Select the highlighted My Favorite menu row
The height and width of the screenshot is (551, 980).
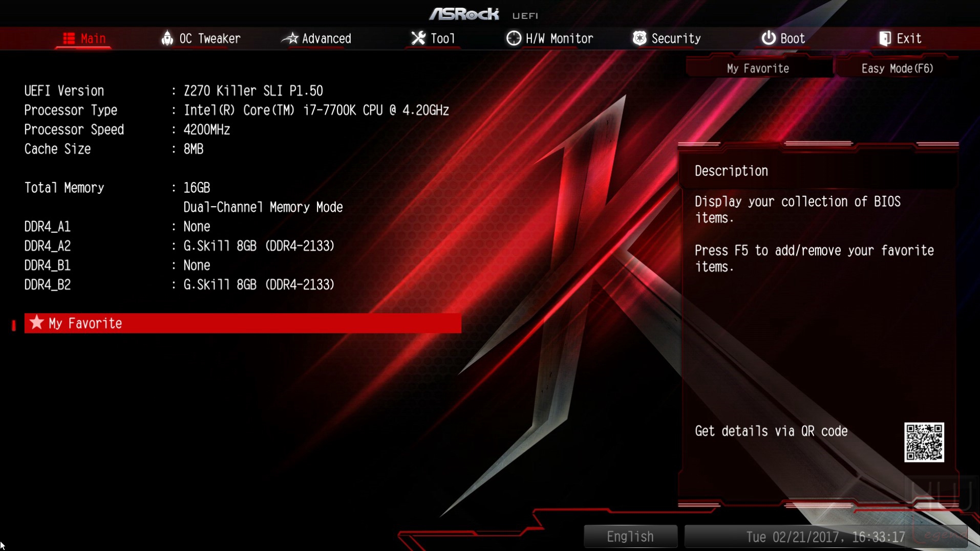(x=243, y=323)
